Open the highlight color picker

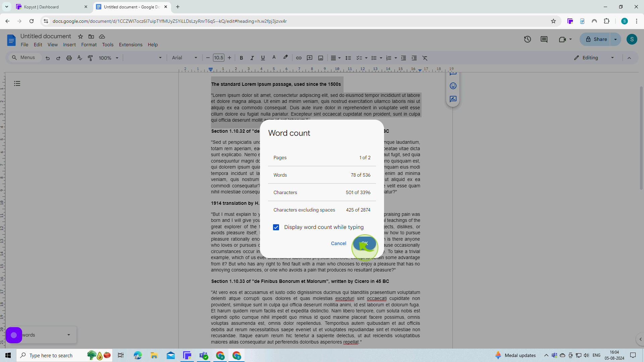(x=285, y=58)
